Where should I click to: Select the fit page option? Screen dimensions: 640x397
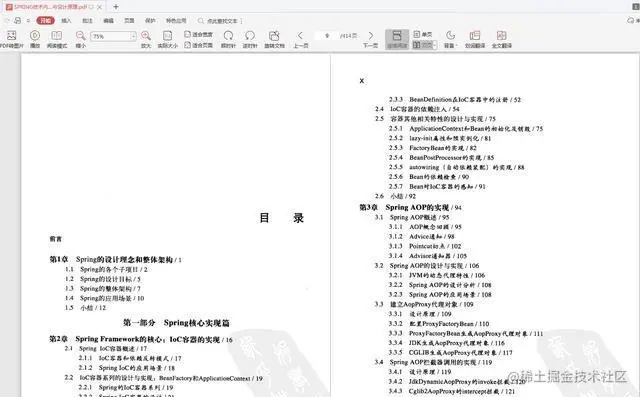point(198,45)
